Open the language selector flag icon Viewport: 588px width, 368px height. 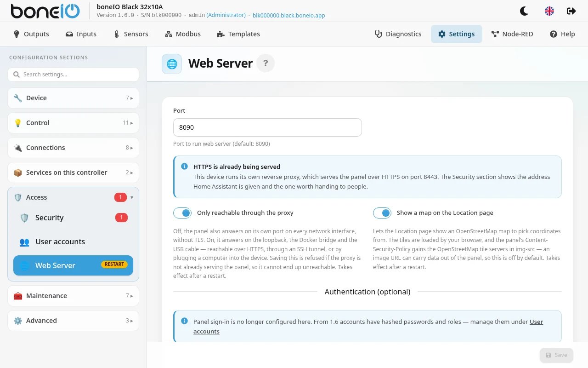[x=549, y=11]
